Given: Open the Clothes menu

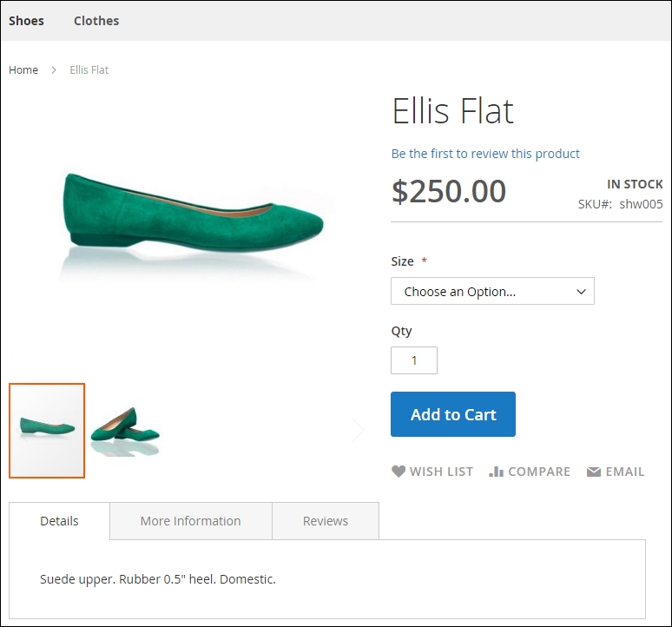Looking at the screenshot, I should 96,21.
